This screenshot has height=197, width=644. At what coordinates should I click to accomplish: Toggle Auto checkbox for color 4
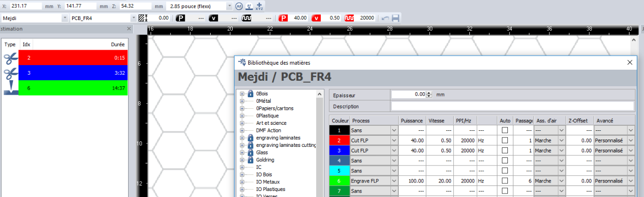(x=505, y=160)
